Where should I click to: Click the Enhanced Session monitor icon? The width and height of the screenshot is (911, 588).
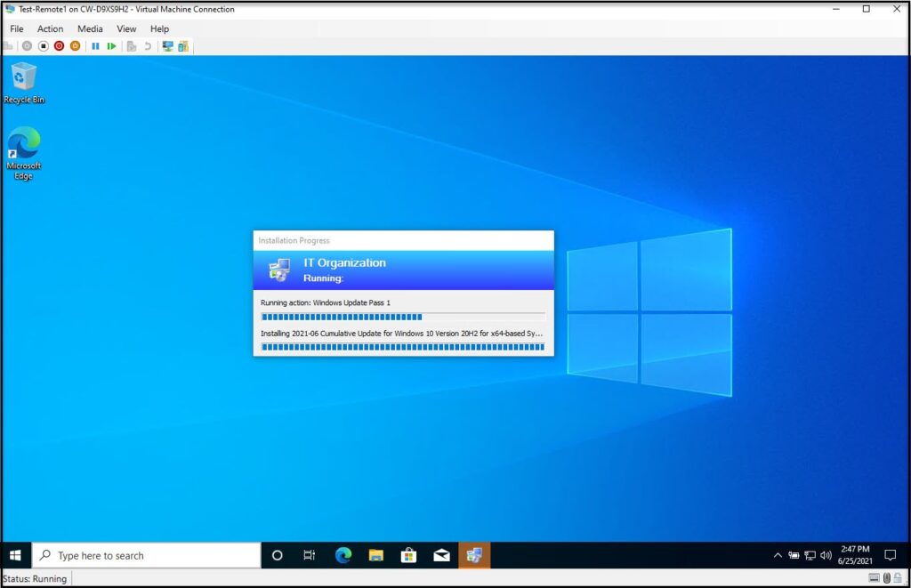coord(168,46)
